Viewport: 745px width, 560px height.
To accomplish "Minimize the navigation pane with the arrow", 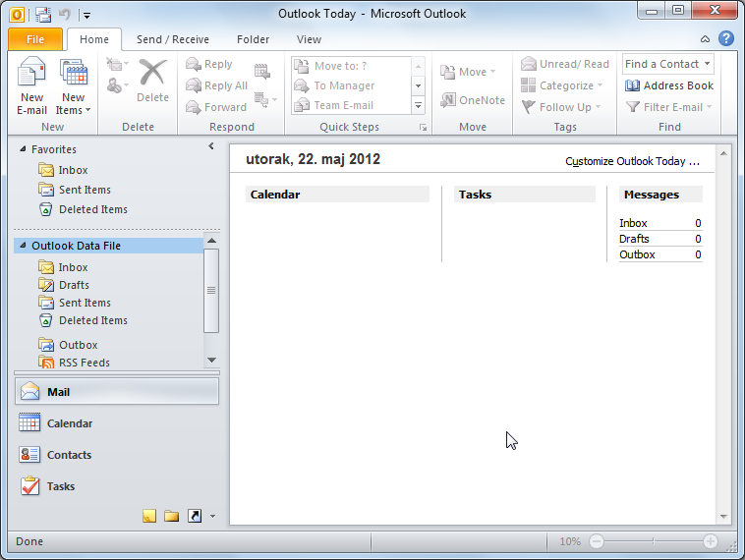I will pos(211,146).
